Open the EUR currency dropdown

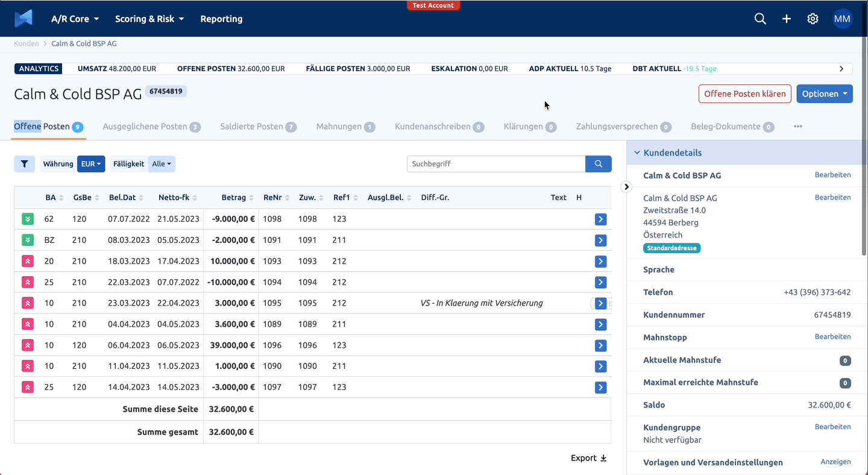[x=91, y=164]
